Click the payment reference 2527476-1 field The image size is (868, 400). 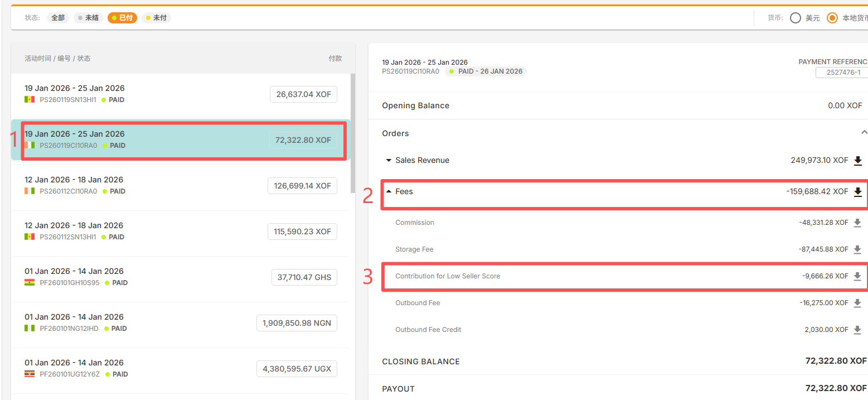[x=841, y=73]
